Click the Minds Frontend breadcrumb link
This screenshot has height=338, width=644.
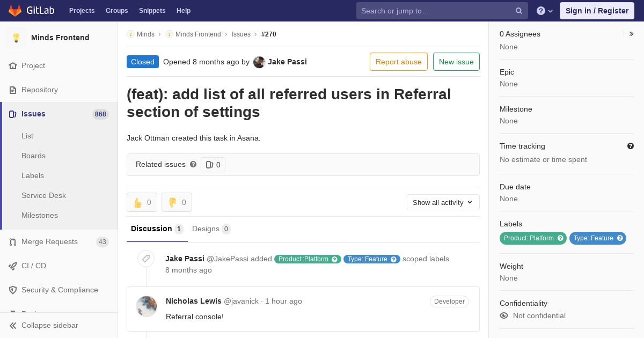point(198,34)
